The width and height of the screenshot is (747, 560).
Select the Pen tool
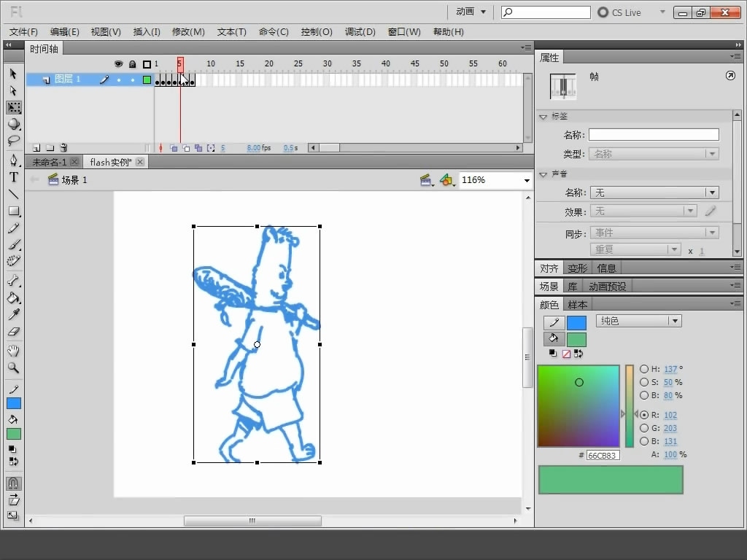13,160
